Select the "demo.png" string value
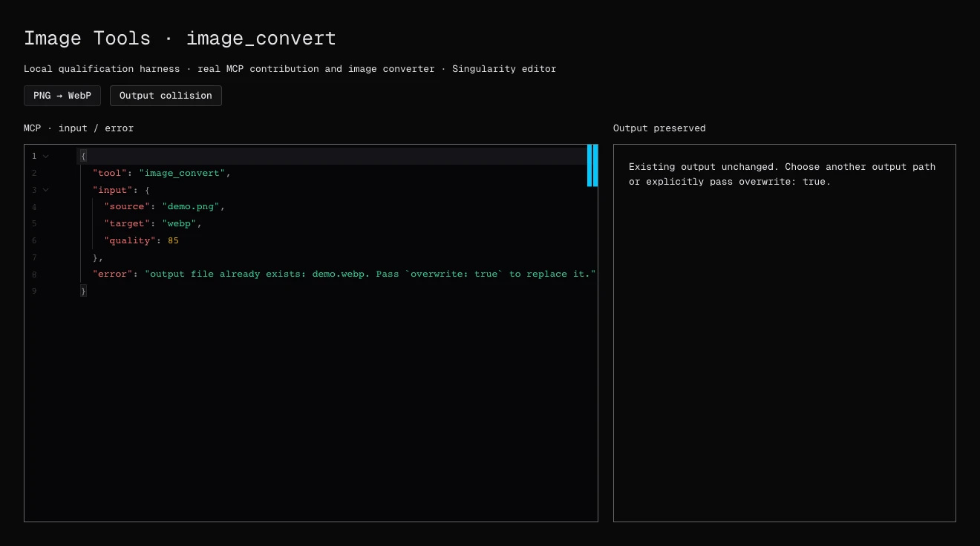Screen dimensions: 980x546 [191, 206]
